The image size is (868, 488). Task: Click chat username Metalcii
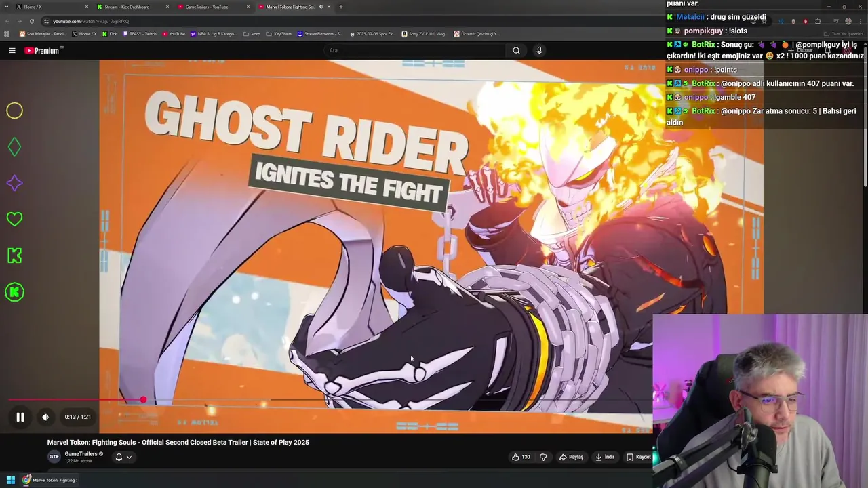(692, 17)
